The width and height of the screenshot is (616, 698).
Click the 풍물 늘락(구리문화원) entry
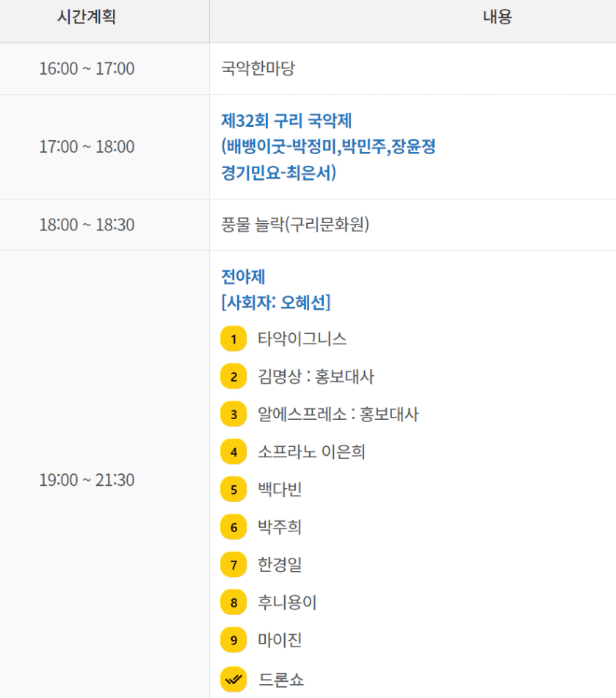click(x=294, y=225)
